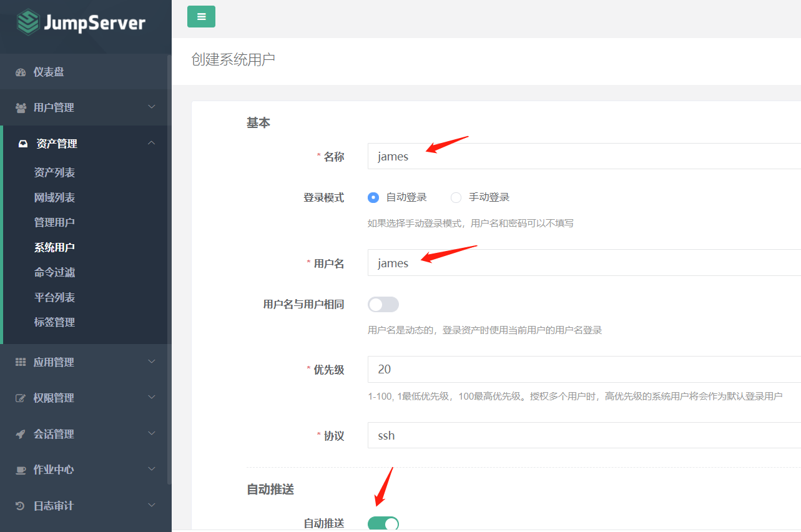Open 管理用户 in the sidebar
The height and width of the screenshot is (532, 801).
pyautogui.click(x=54, y=222)
